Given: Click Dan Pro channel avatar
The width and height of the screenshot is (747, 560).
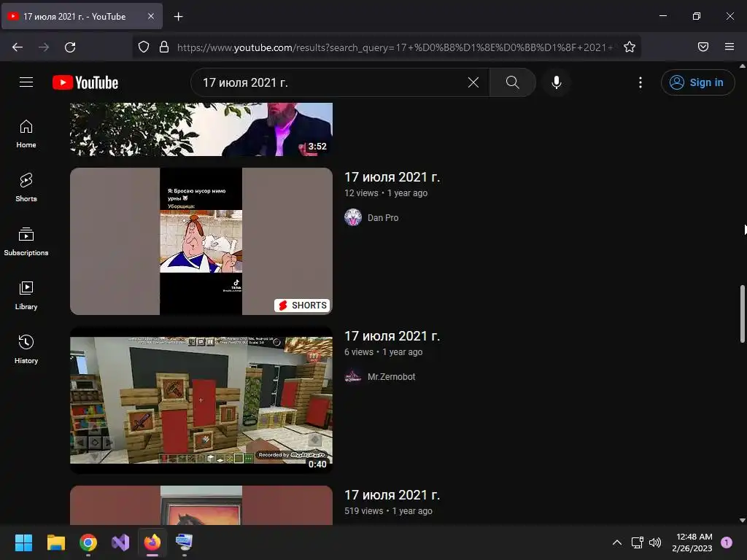Looking at the screenshot, I should (x=353, y=217).
